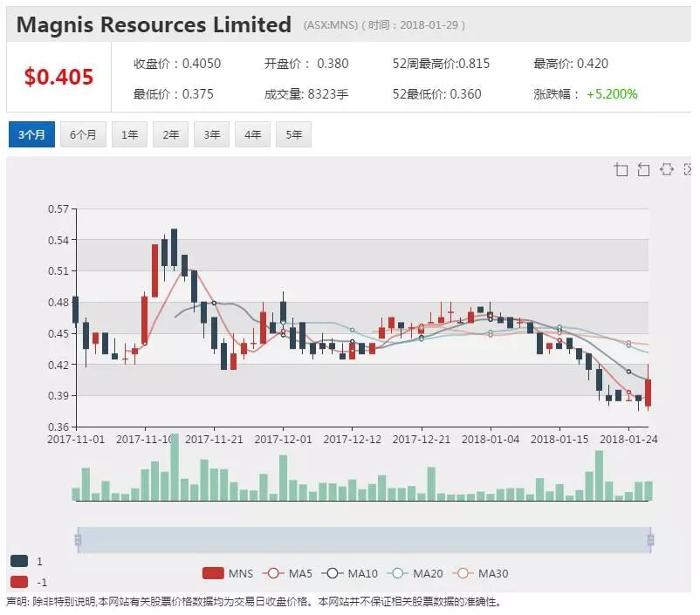Viewport: 700px width, 615px height.
Task: Click the +5.200% change percentage
Action: click(x=612, y=94)
